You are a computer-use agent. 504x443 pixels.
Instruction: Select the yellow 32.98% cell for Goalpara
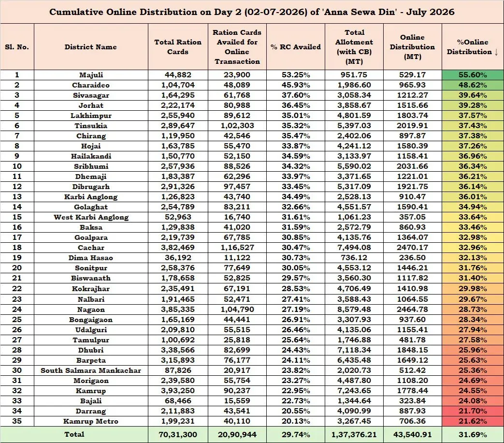(473, 237)
